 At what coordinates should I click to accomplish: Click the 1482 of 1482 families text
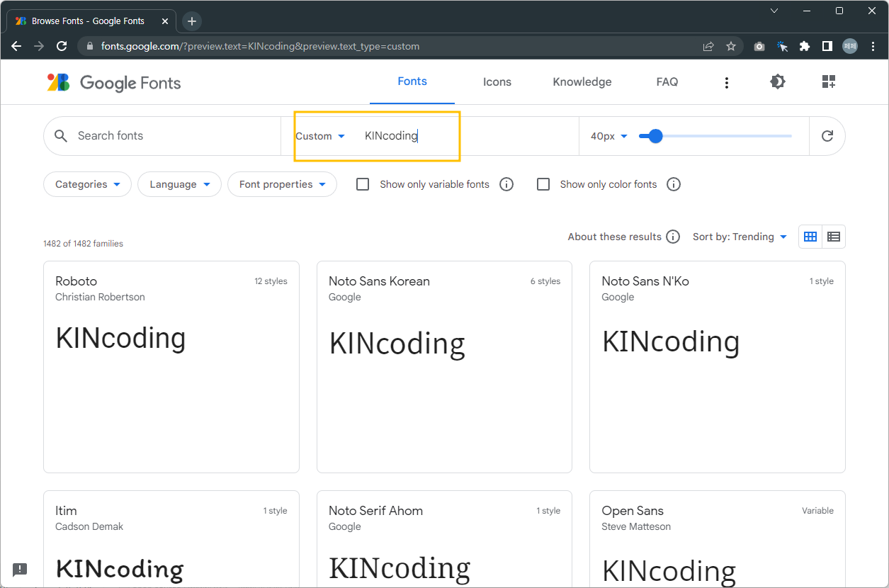[83, 244]
